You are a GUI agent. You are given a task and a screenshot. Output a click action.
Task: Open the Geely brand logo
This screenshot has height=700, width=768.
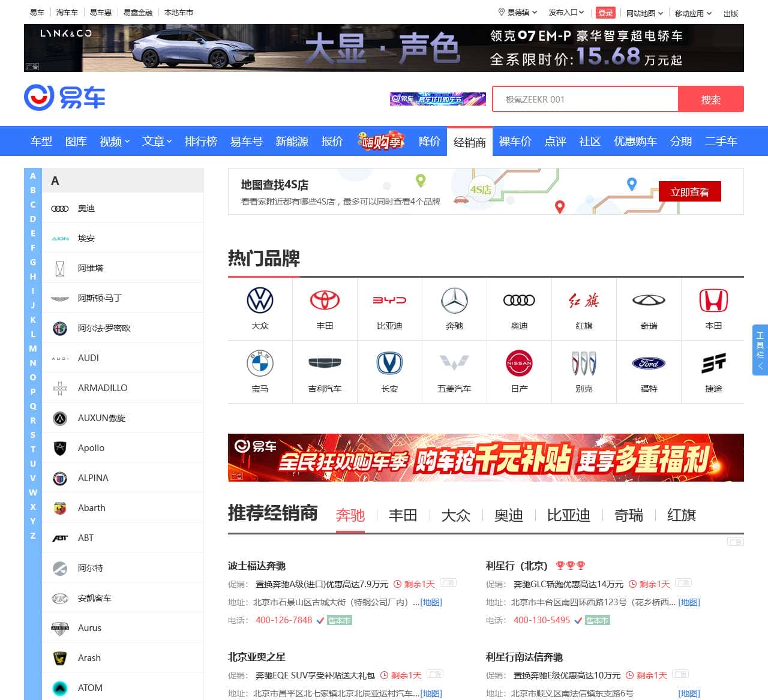[325, 363]
